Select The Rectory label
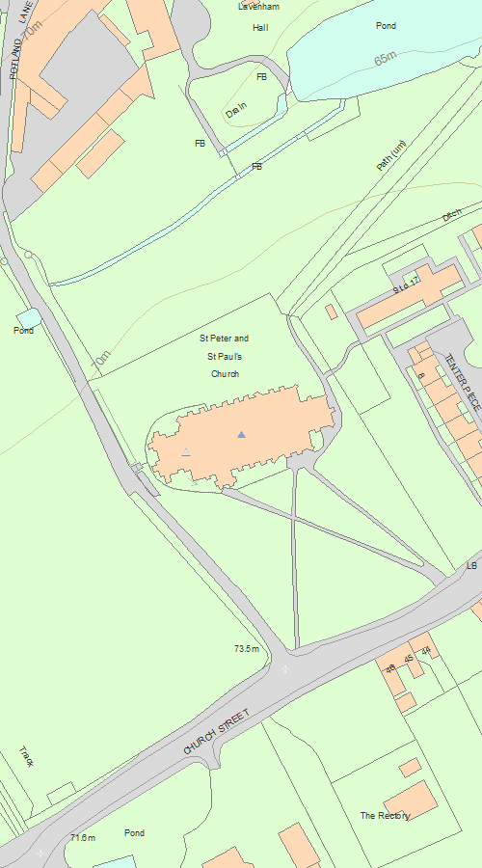 pyautogui.click(x=386, y=815)
